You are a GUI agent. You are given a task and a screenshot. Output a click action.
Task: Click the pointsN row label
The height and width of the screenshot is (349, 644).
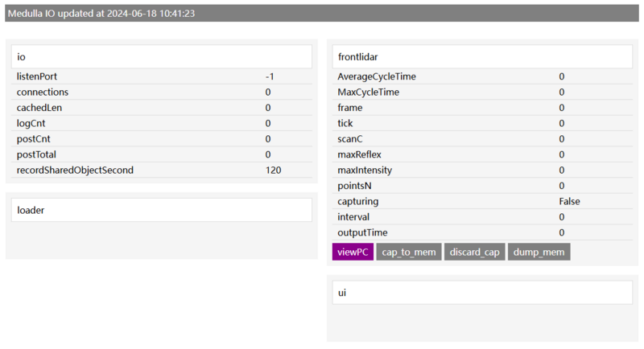click(355, 186)
